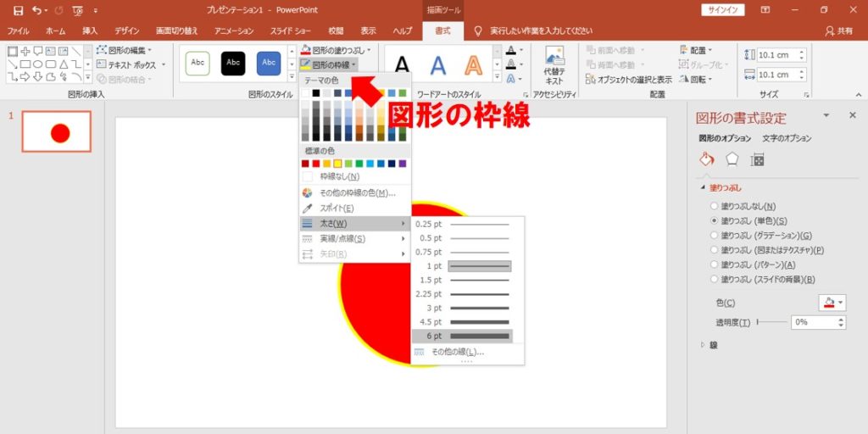
Task: Pick the スポイト eyedropper option
Action: tap(337, 208)
